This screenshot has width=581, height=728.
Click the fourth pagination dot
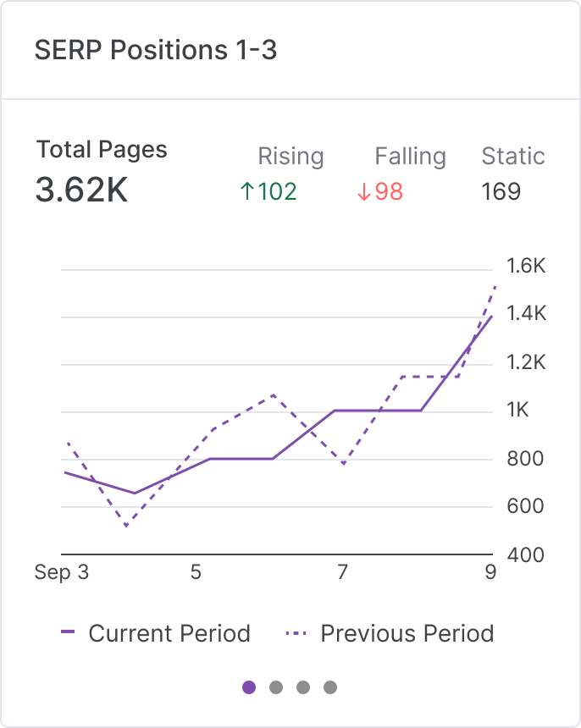330,687
